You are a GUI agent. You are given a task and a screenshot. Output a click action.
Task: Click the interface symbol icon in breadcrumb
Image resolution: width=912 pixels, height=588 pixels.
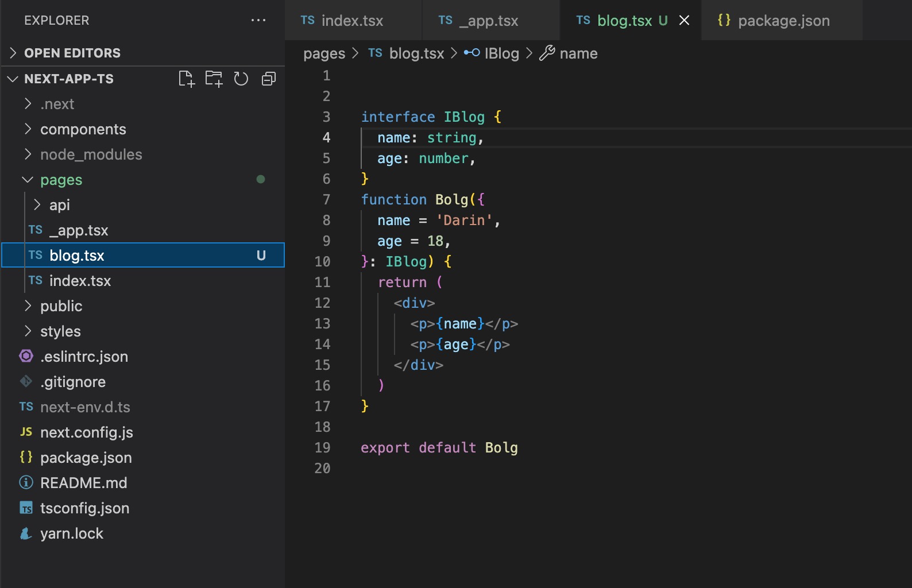click(x=472, y=53)
